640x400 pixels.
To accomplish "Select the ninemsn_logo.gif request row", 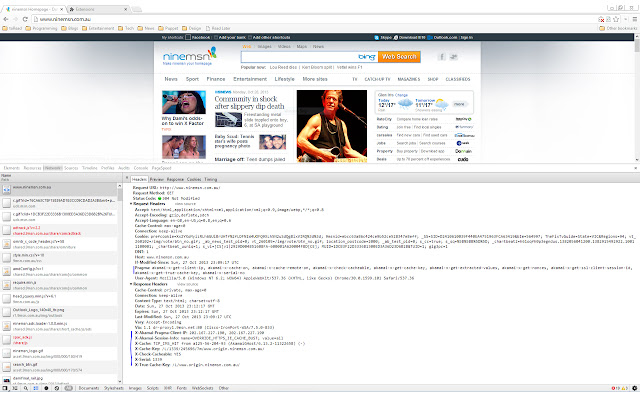I will (60, 353).
